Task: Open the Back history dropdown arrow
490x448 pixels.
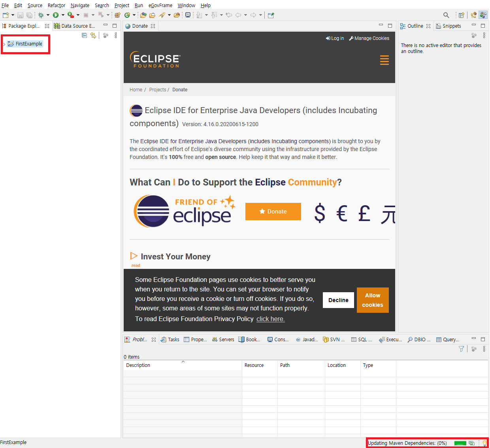Action: pyautogui.click(x=245, y=15)
